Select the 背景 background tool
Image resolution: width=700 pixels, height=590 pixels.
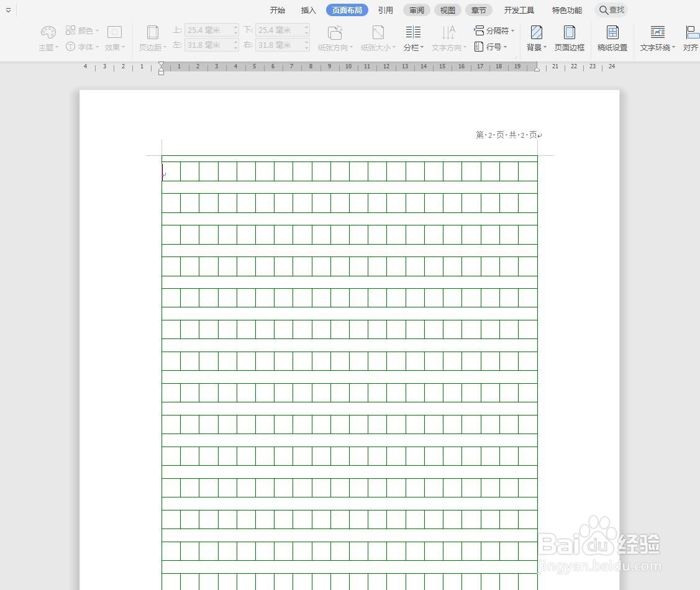[x=534, y=39]
